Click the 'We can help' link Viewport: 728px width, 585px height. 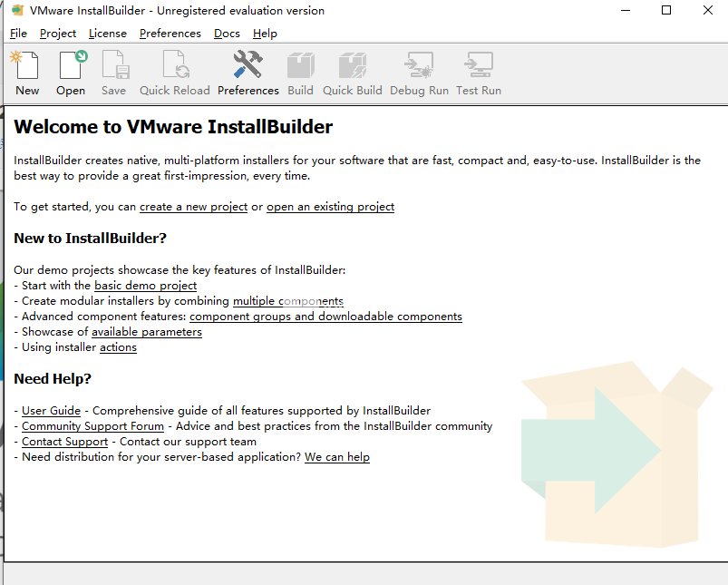[x=337, y=457]
